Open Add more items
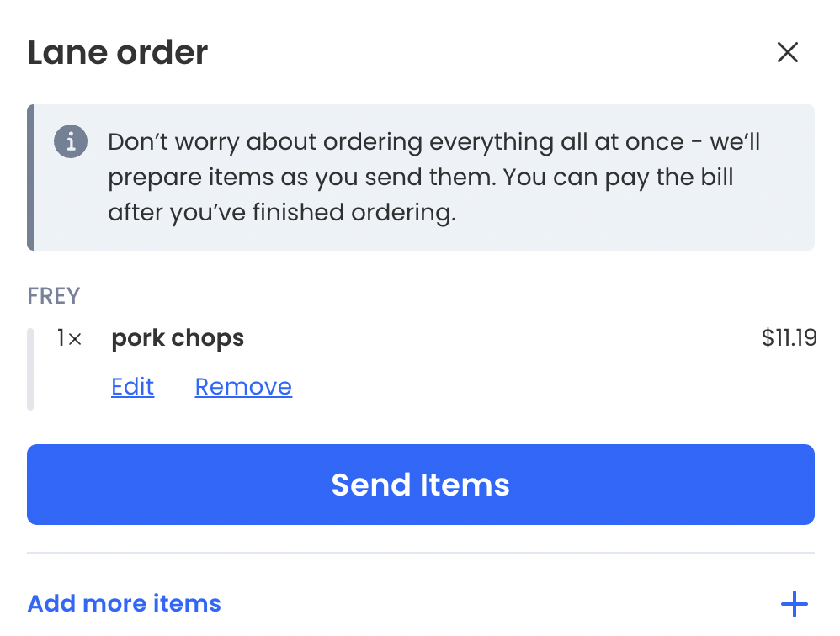840x636 pixels. 125,603
